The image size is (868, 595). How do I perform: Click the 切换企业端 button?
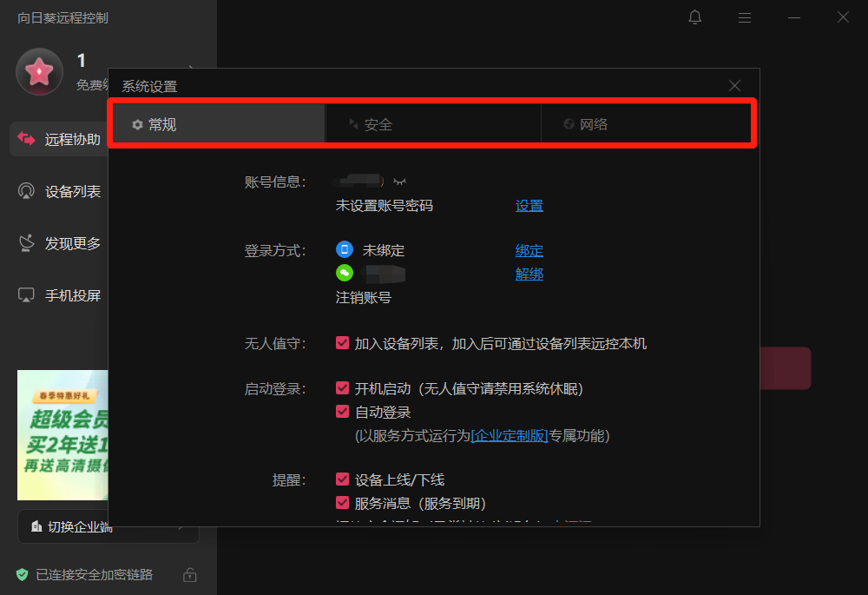[108, 527]
